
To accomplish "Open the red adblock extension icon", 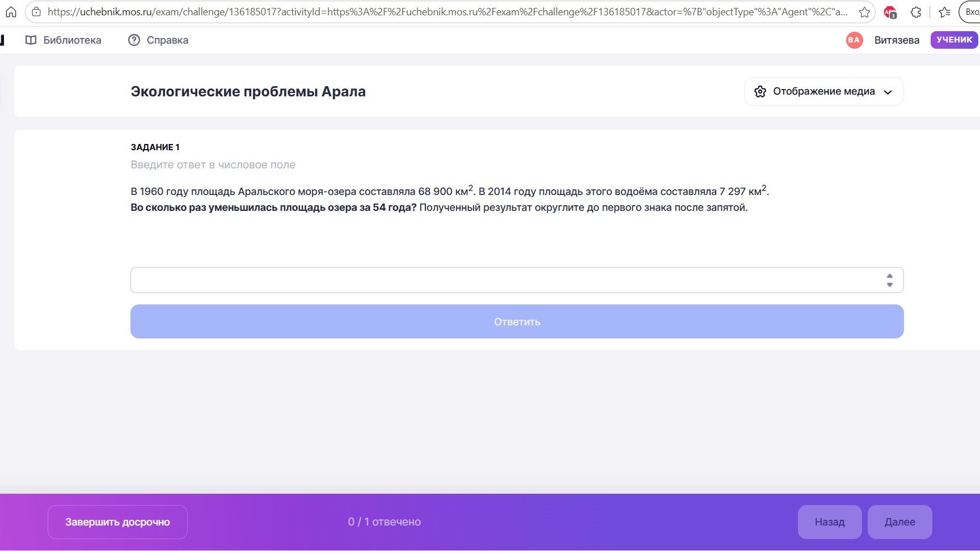I will pos(890,12).
